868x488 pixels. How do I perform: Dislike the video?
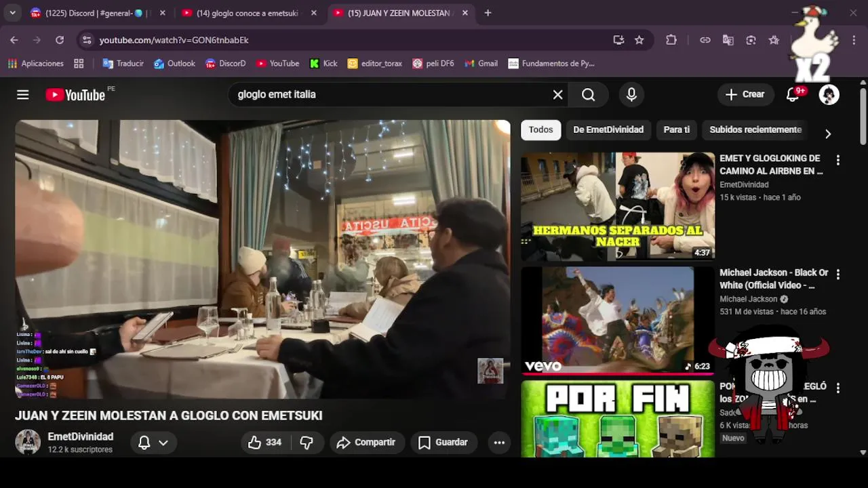(307, 443)
